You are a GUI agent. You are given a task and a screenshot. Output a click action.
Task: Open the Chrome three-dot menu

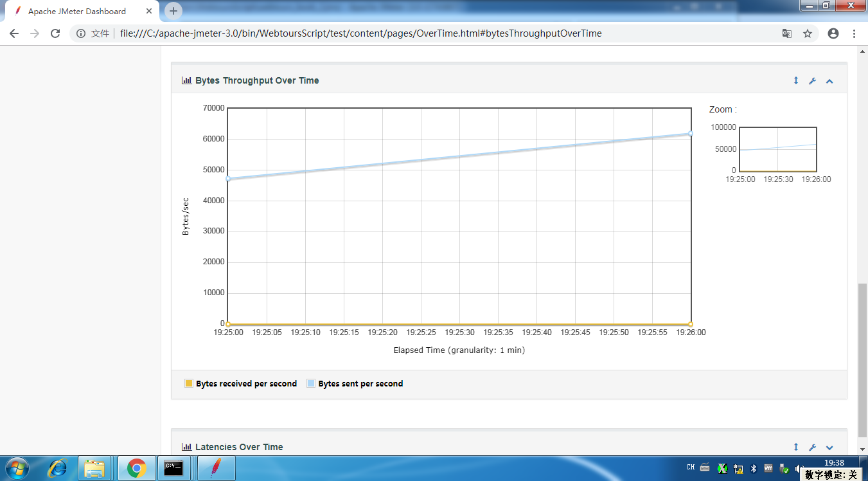(x=855, y=33)
